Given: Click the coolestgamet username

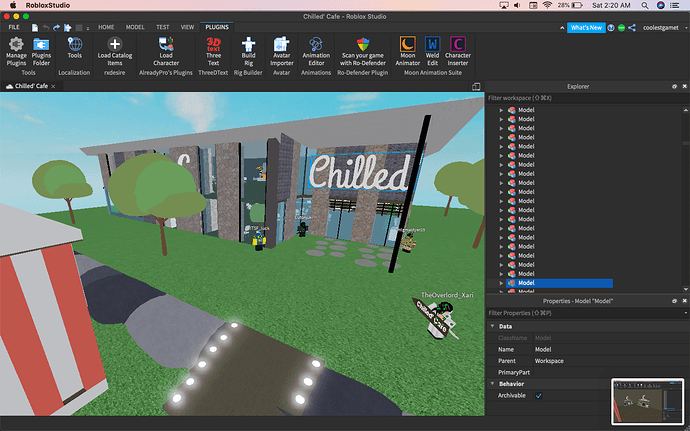Looking at the screenshot, I should click(x=661, y=28).
